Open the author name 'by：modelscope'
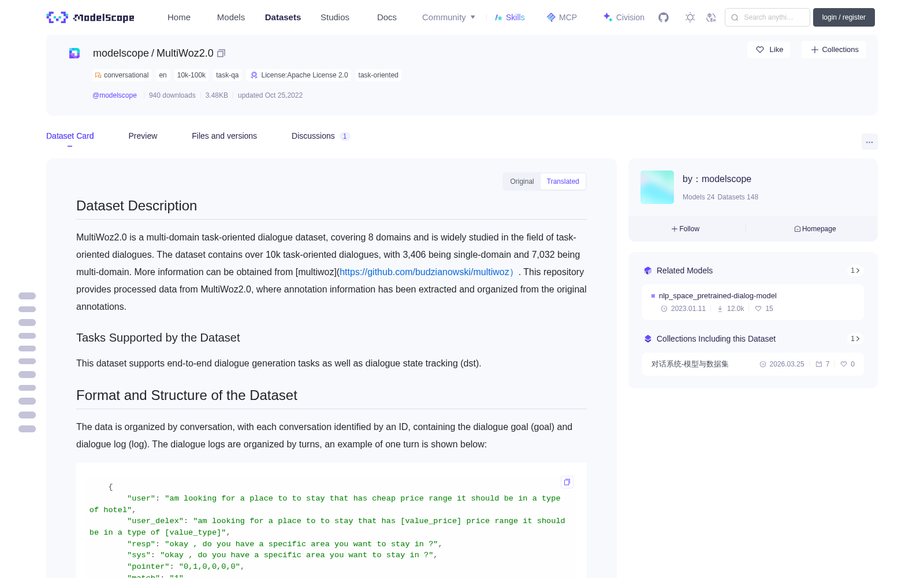 click(x=717, y=179)
